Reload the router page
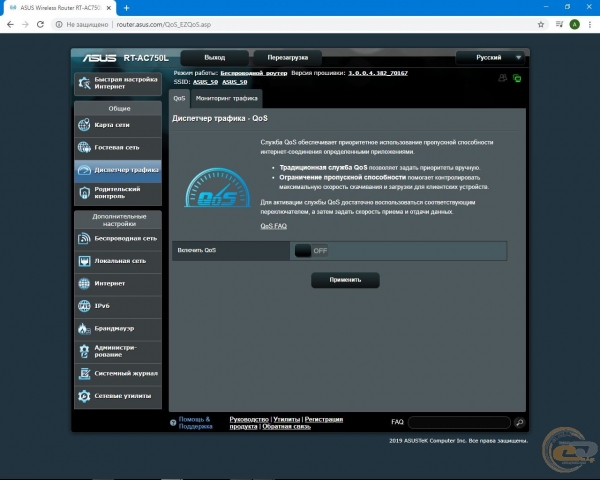This screenshot has height=480, width=600. tap(40, 24)
